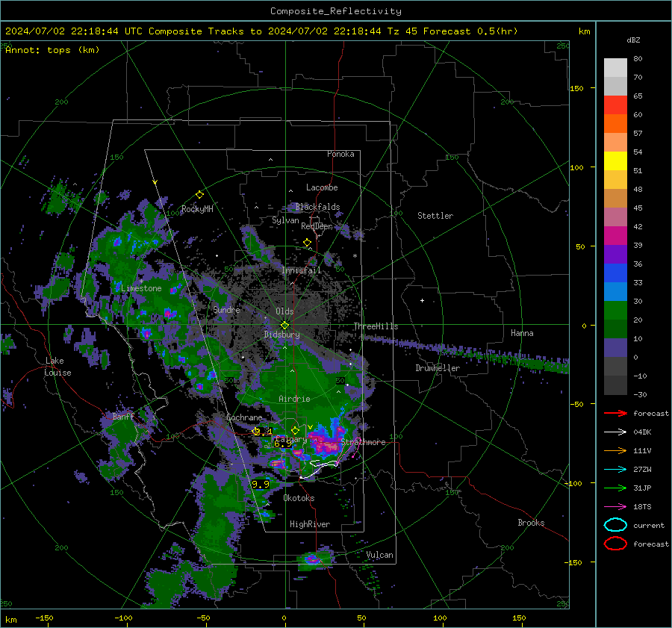Click the Hanna city label
This screenshot has height=628, width=672.
click(x=522, y=333)
